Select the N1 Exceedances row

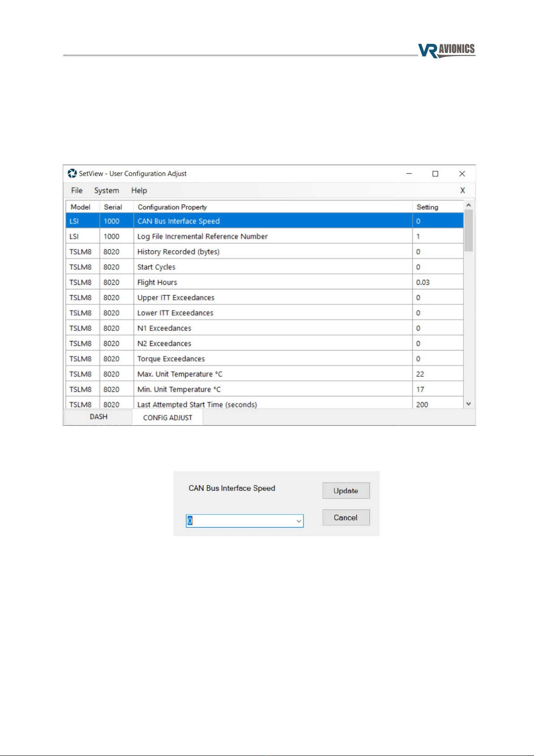click(x=265, y=328)
